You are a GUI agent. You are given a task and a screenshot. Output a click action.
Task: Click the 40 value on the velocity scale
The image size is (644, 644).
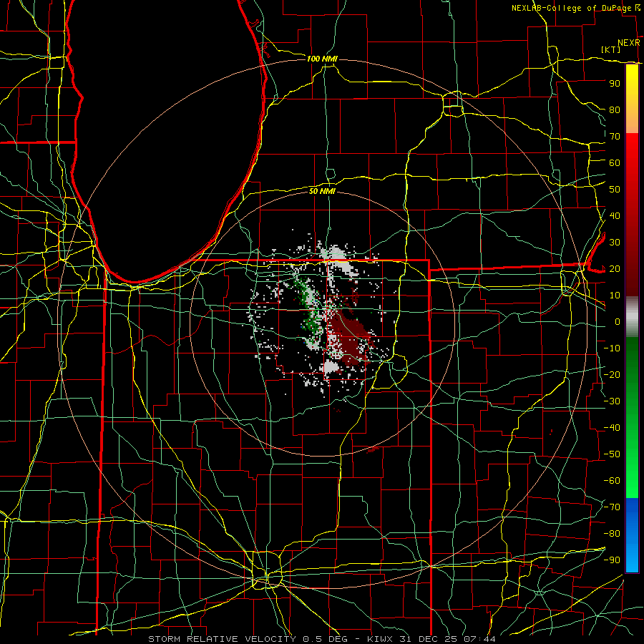coord(615,216)
